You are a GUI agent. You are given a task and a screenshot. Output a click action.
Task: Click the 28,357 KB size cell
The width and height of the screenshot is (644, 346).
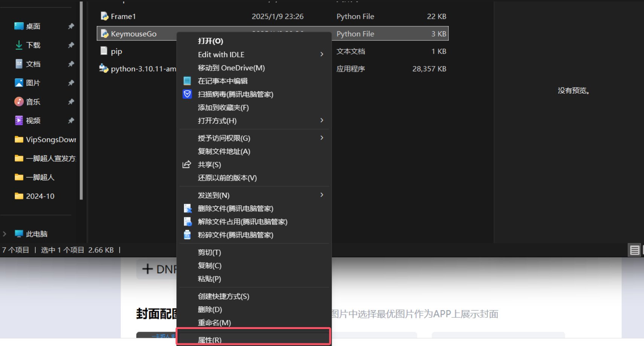tap(429, 69)
